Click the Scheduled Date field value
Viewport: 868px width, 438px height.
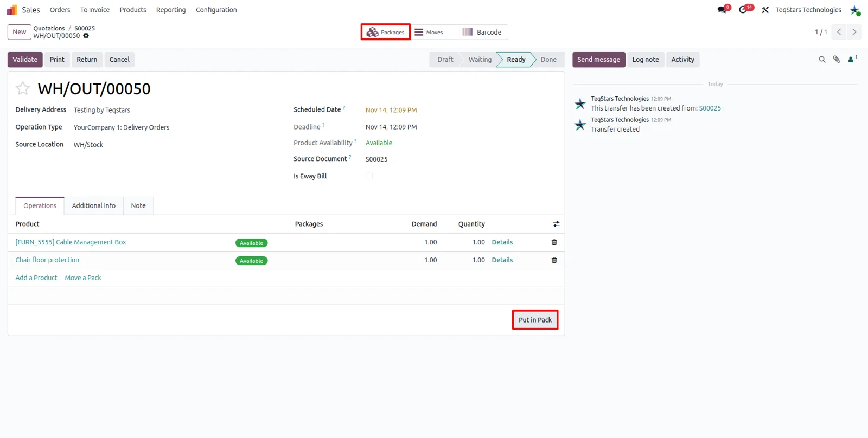click(391, 110)
